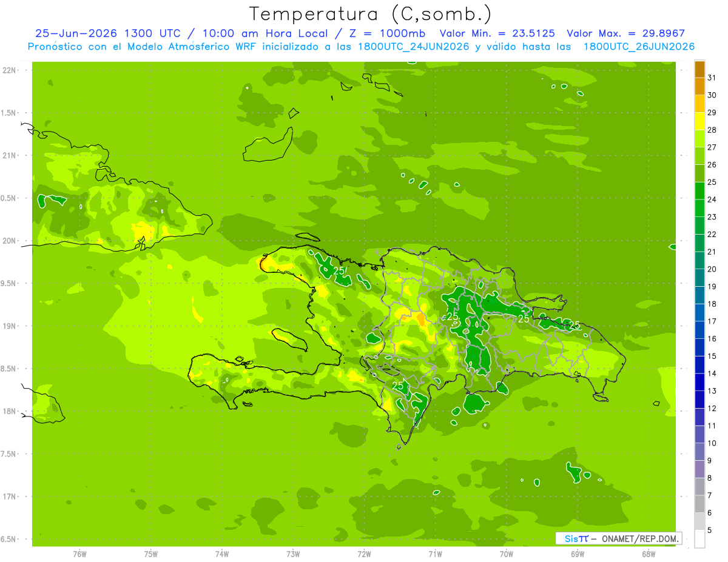Click the "8.5N" latitude axis label
This screenshot has width=728, height=562.
9,369
